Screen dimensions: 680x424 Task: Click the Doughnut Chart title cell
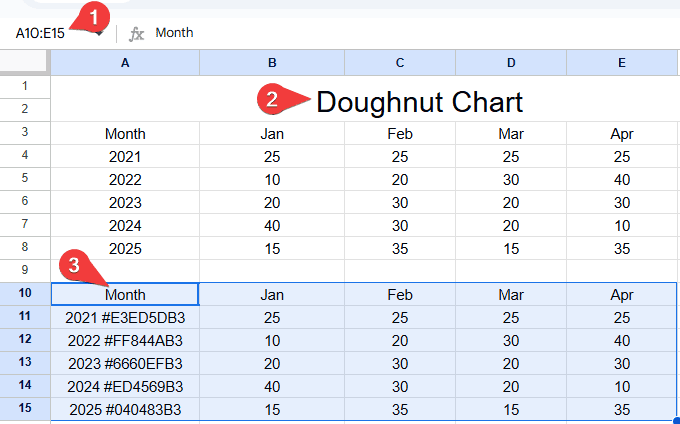[420, 100]
